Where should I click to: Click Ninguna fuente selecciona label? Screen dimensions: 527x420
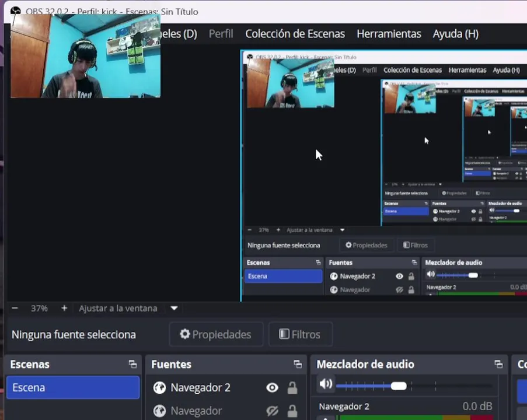click(74, 335)
